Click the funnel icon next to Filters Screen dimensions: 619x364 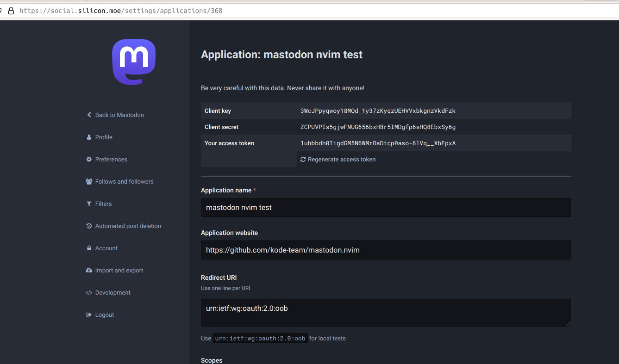point(89,204)
